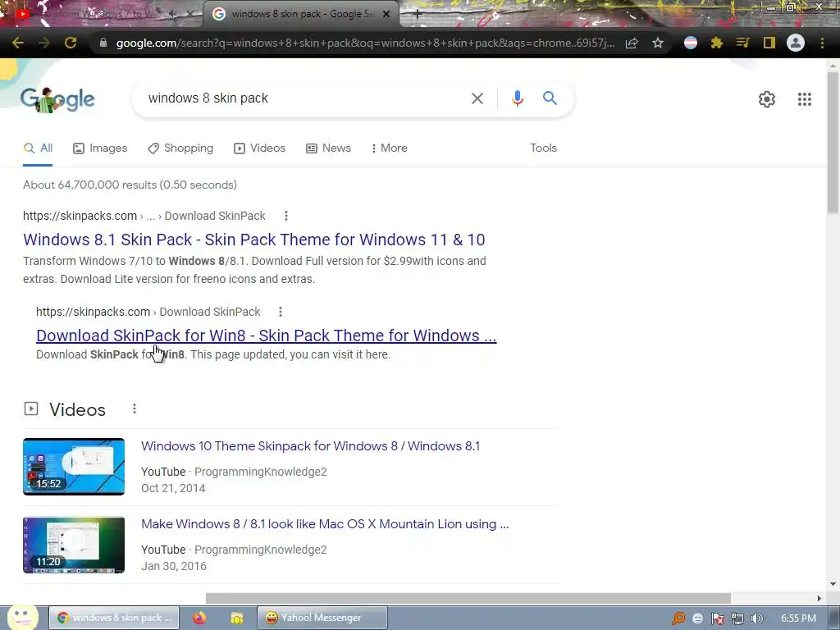Start voice search with the microphone
Viewport: 840px width, 630px height.
tap(517, 98)
